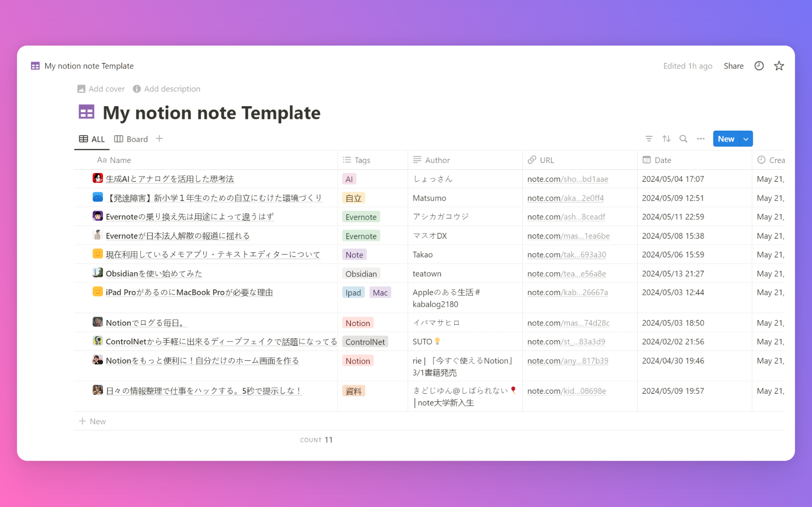Click the blue New button
This screenshot has width=812, height=507.
(726, 139)
